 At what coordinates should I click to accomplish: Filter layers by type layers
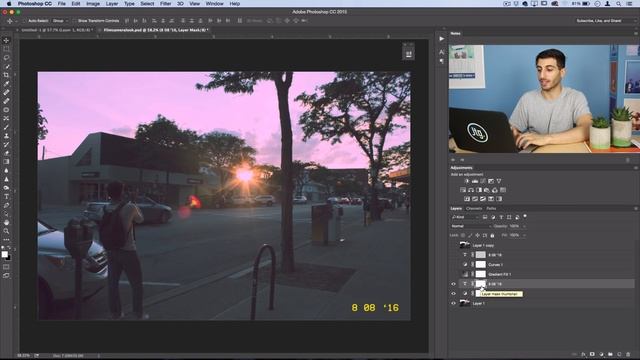click(501, 217)
